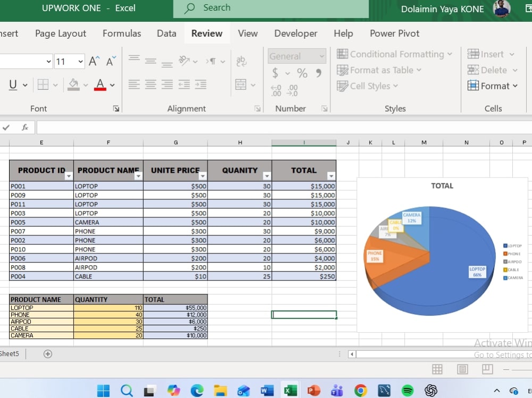The image size is (532, 398).
Task: Open UNITE PRICE filter dropdown
Action: click(203, 176)
